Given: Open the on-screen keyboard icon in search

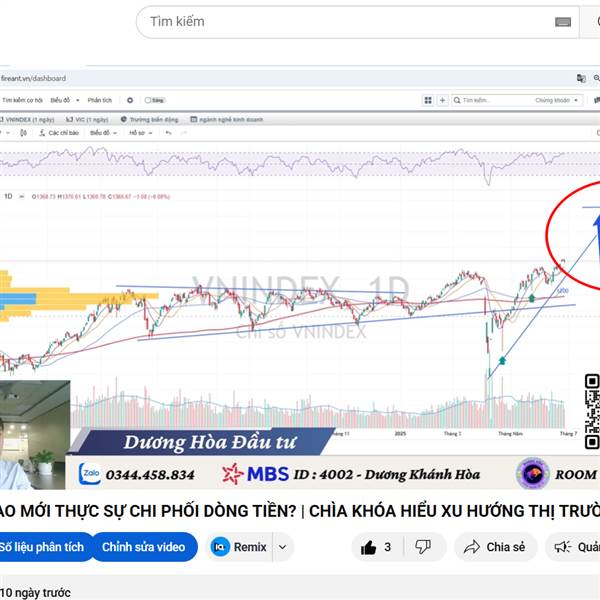Looking at the screenshot, I should (563, 22).
